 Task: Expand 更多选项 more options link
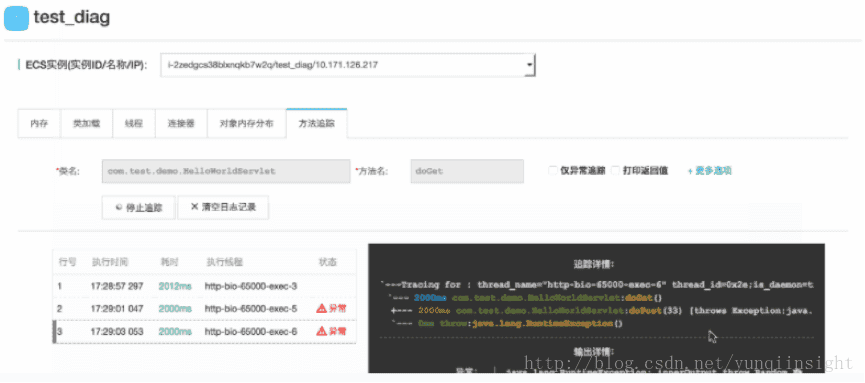(x=709, y=171)
